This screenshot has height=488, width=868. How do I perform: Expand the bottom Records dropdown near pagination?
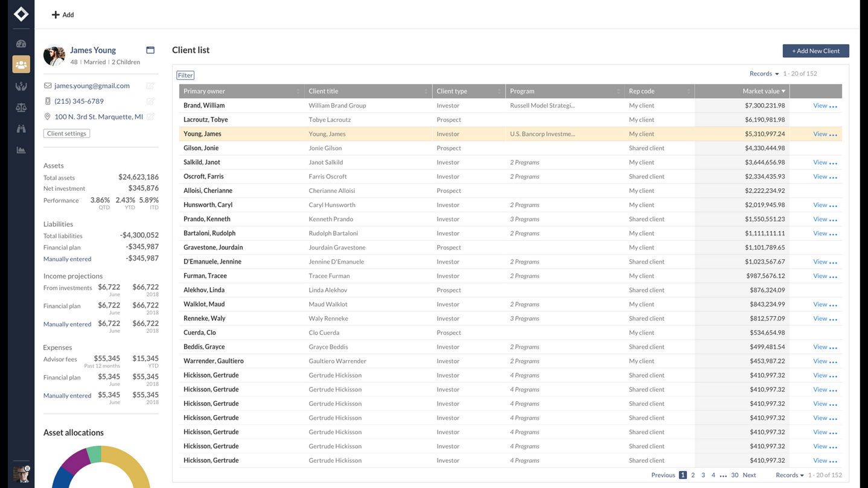click(790, 475)
